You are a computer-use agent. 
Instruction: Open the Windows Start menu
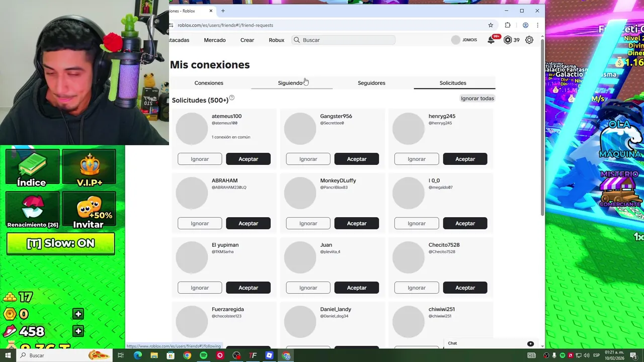[x=8, y=355]
